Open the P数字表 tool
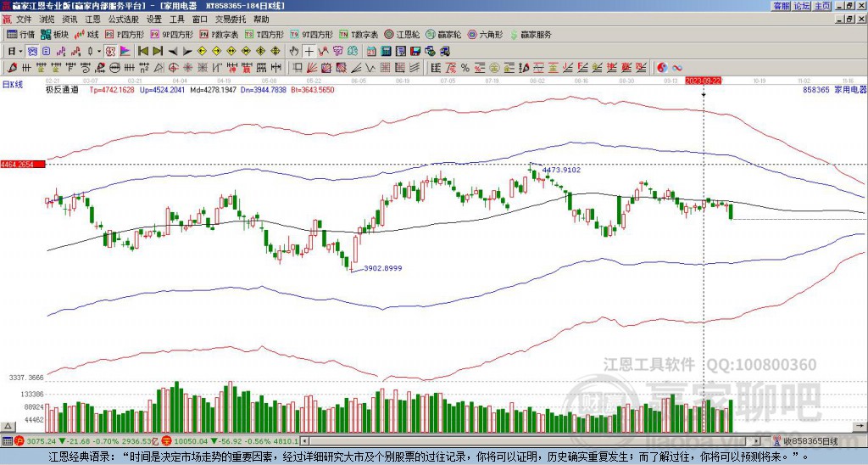Screen dimensions: 868x465 point(219,34)
